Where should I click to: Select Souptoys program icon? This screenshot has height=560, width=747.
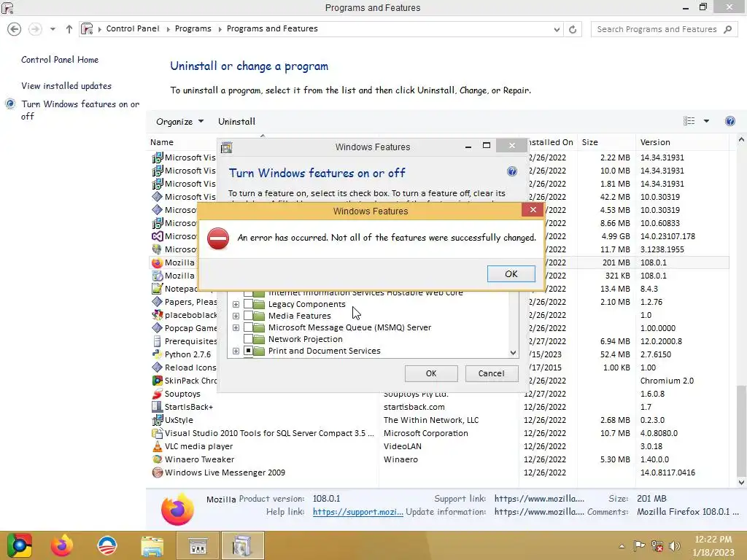coord(158,394)
